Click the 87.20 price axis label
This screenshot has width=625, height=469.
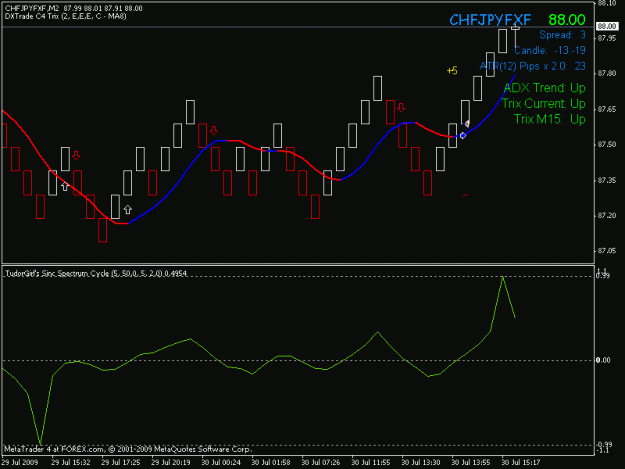[606, 216]
